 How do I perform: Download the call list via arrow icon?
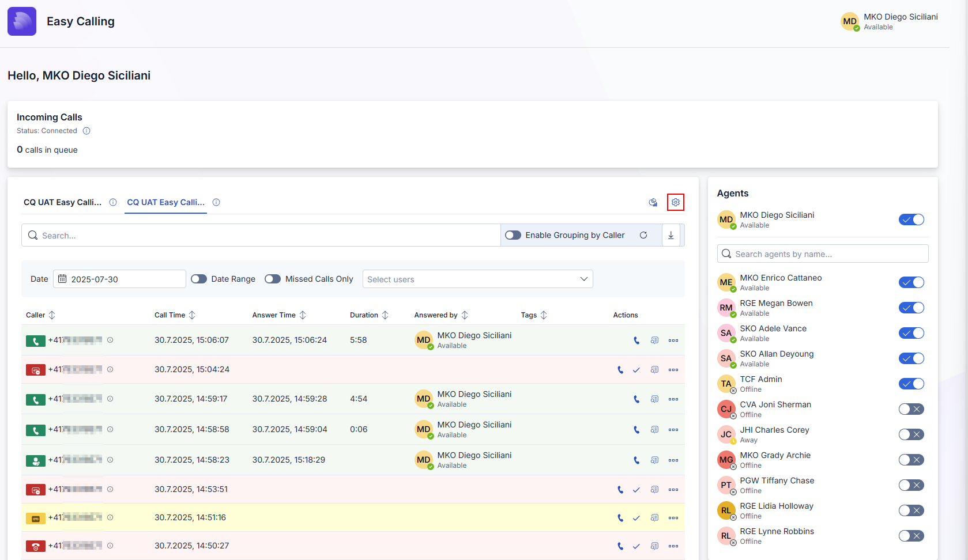671,235
